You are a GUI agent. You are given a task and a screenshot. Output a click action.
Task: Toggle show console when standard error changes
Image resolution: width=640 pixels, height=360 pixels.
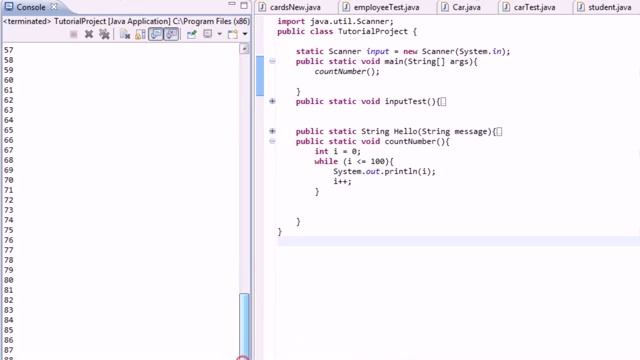point(171,34)
